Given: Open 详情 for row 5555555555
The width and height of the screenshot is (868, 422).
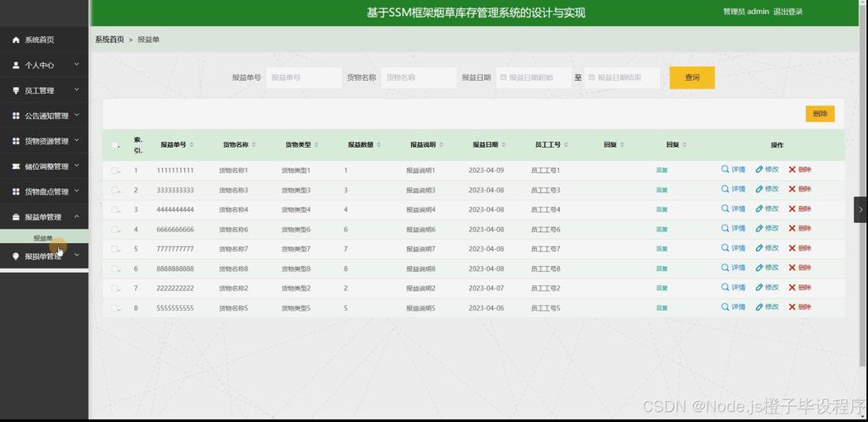Looking at the screenshot, I should click(733, 307).
